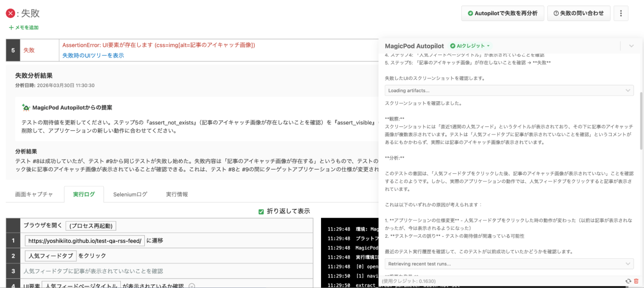Collapse the MagicPod Autopilot panel chevron

(631, 46)
